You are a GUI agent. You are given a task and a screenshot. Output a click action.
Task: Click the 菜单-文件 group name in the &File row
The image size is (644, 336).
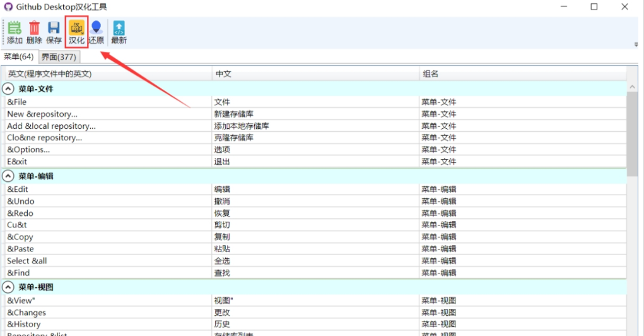[x=438, y=102]
